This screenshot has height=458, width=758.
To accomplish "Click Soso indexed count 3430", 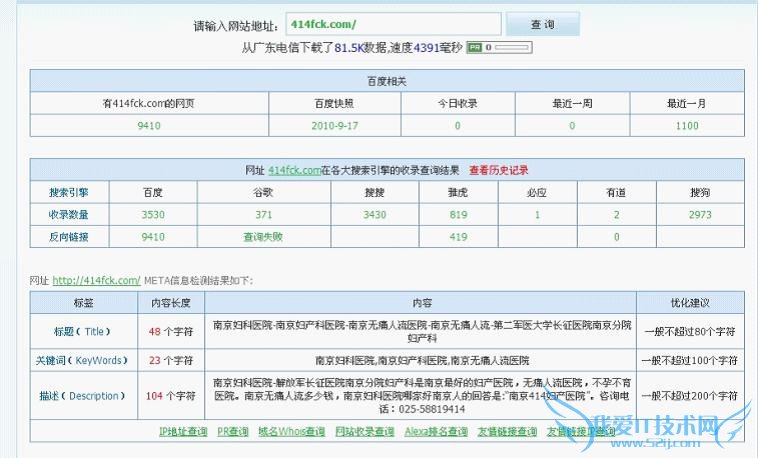I will (x=375, y=215).
